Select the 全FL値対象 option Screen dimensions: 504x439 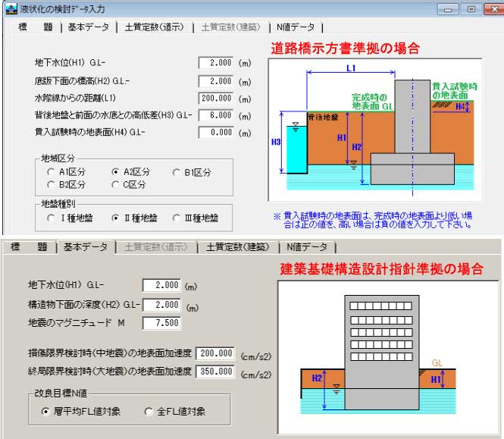pyautogui.click(x=149, y=412)
